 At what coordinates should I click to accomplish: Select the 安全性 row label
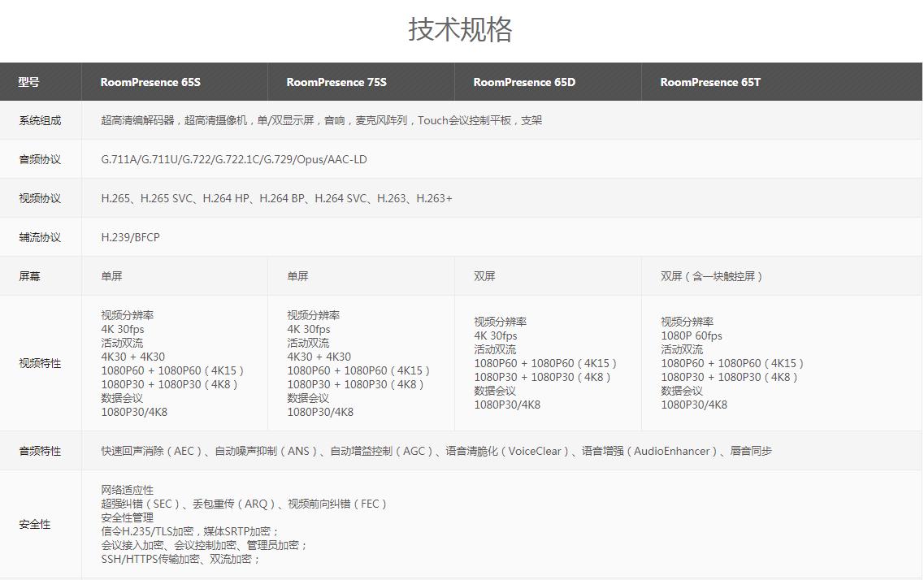pos(35,525)
